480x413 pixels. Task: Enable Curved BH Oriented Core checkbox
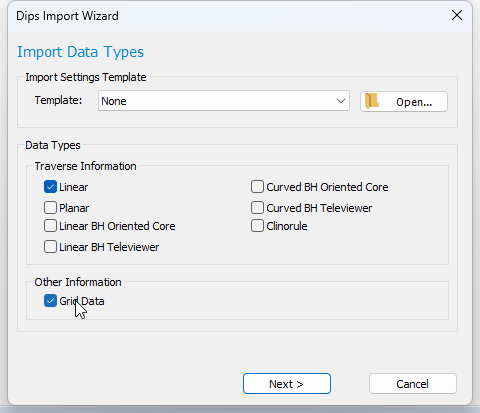[x=257, y=187]
